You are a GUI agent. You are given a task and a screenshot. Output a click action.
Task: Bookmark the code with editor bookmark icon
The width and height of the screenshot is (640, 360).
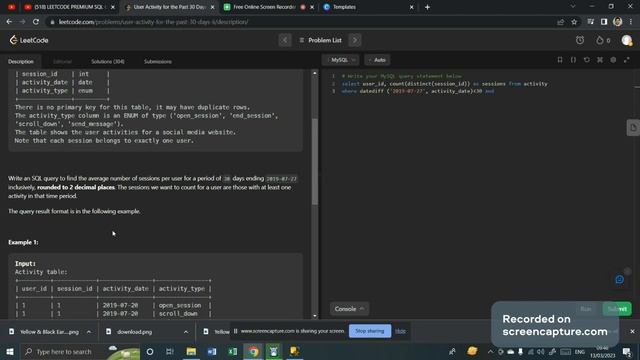coord(560,60)
